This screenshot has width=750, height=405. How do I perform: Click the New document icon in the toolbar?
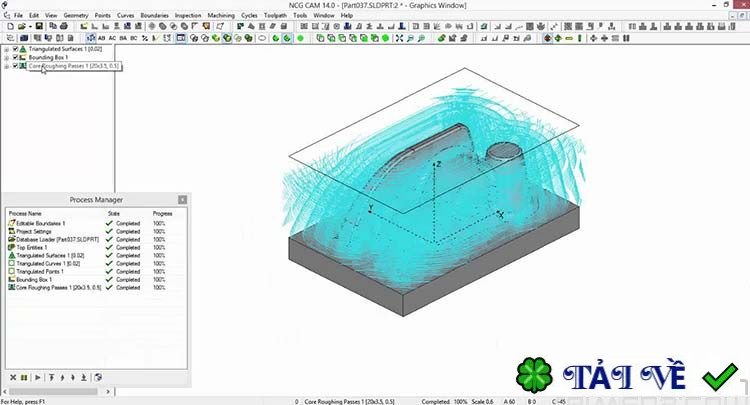tap(11, 26)
